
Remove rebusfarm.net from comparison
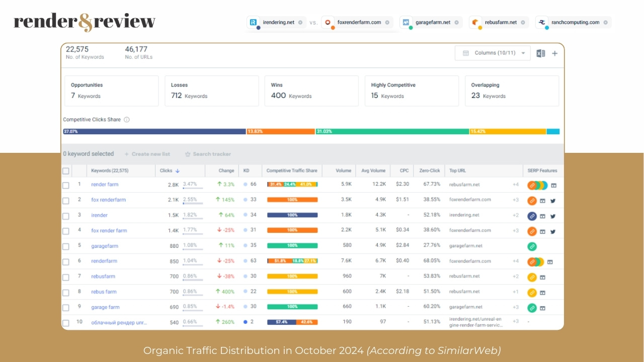[523, 23]
